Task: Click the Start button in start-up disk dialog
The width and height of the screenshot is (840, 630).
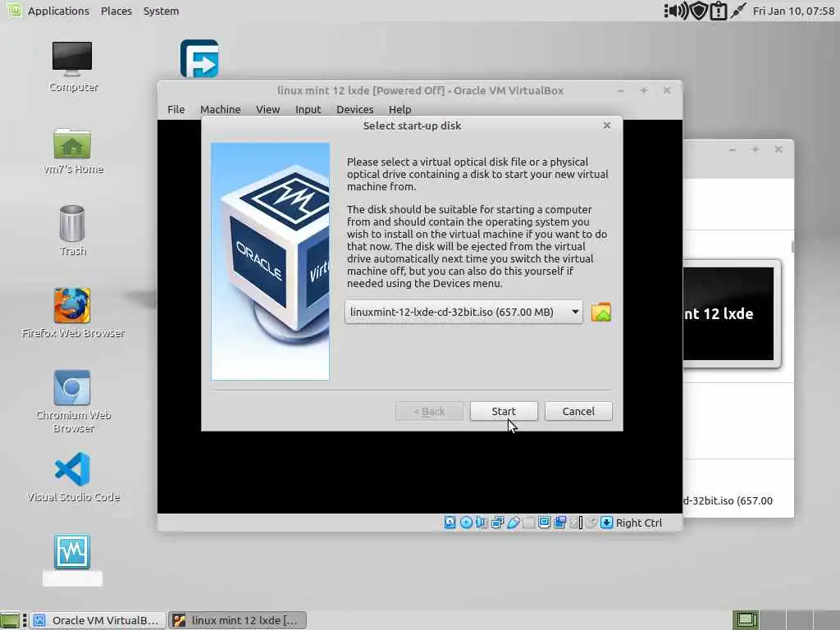Action: [504, 412]
